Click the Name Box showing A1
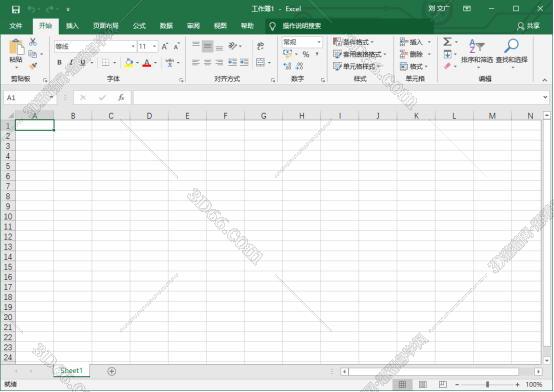This screenshot has width=554, height=392. [x=30, y=98]
